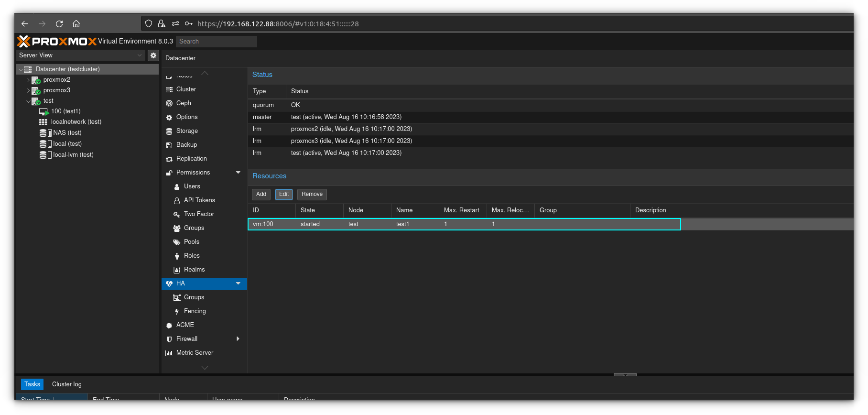Image resolution: width=868 pixels, height=415 pixels.
Task: Switch to the Tasks tab
Action: click(x=32, y=384)
